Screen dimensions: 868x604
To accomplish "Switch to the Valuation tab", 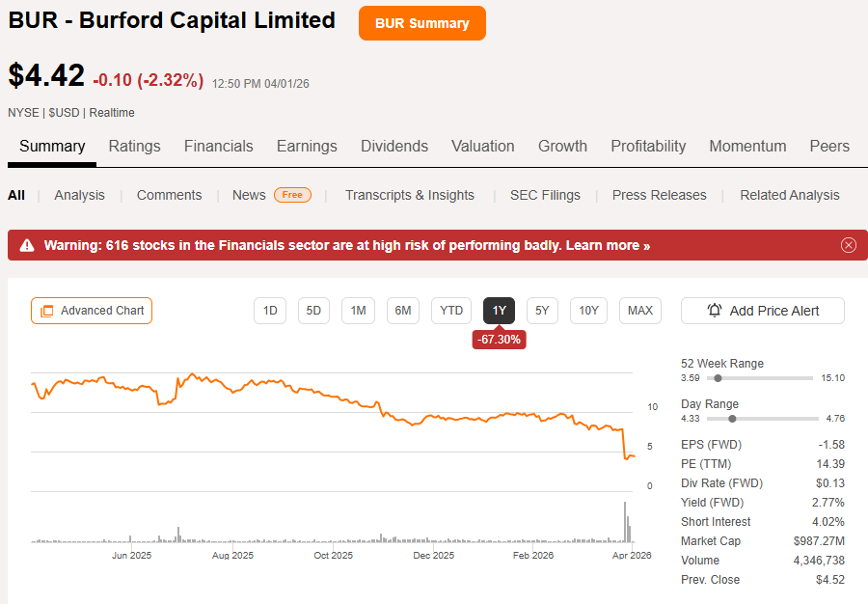I will click(x=483, y=146).
